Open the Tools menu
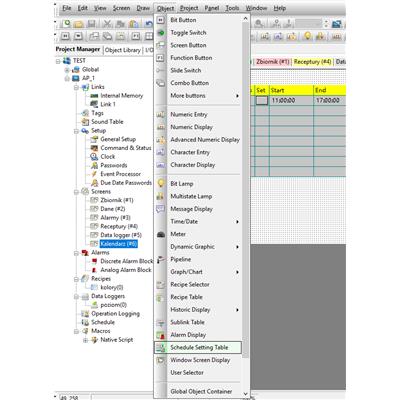The image size is (400, 400). [232, 8]
